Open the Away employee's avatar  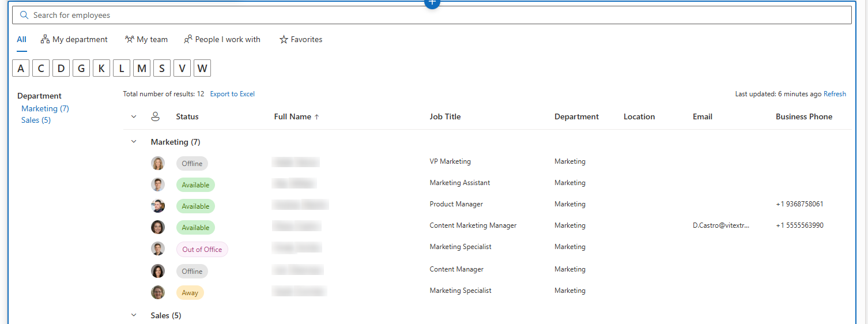point(158,292)
